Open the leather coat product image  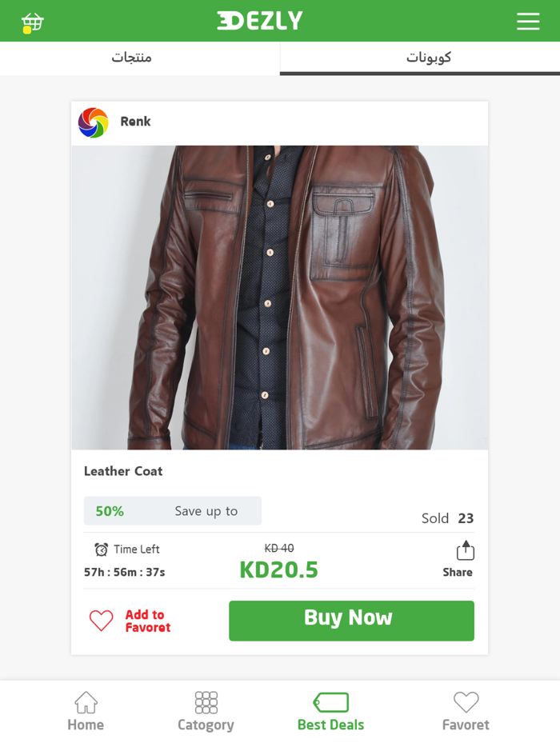[x=279, y=298]
